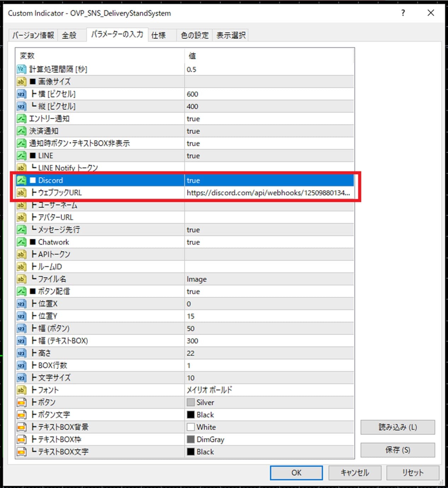Viewport: 448px width, 488px height.
Task: Click the string icon beside フォント
Action: click(x=21, y=390)
